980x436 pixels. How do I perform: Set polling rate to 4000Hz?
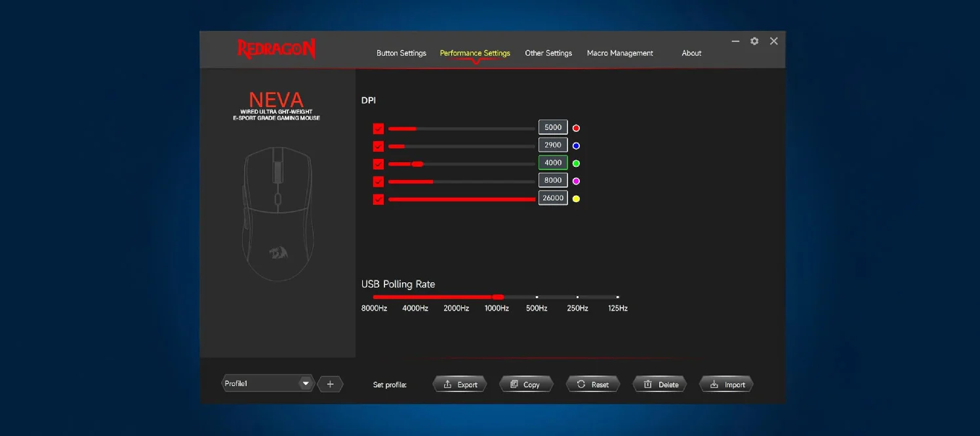pos(415,308)
